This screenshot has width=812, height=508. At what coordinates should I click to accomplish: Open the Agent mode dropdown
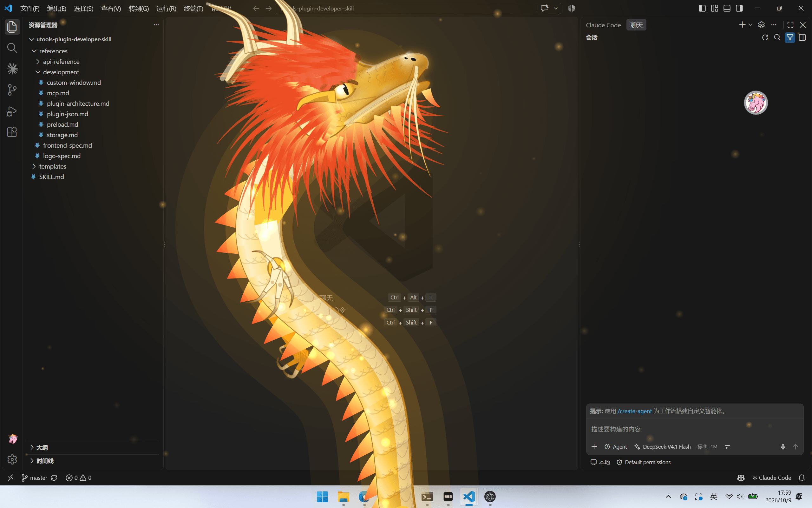(616, 446)
